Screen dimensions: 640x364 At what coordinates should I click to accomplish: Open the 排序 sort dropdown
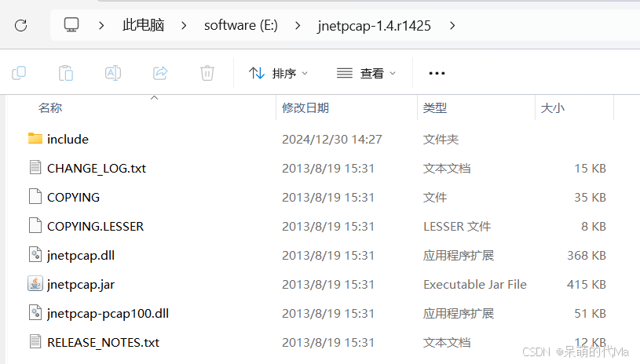tap(278, 74)
